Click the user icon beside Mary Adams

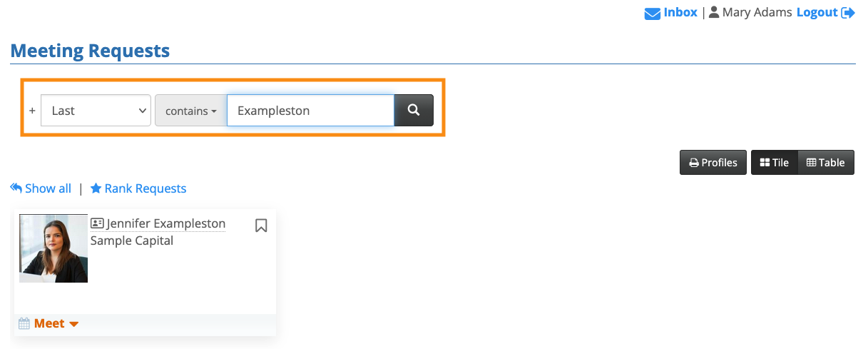tap(713, 13)
